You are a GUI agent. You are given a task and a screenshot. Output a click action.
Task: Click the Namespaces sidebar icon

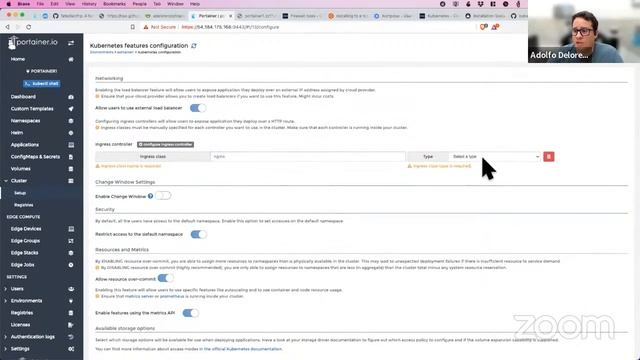[x=71, y=121]
